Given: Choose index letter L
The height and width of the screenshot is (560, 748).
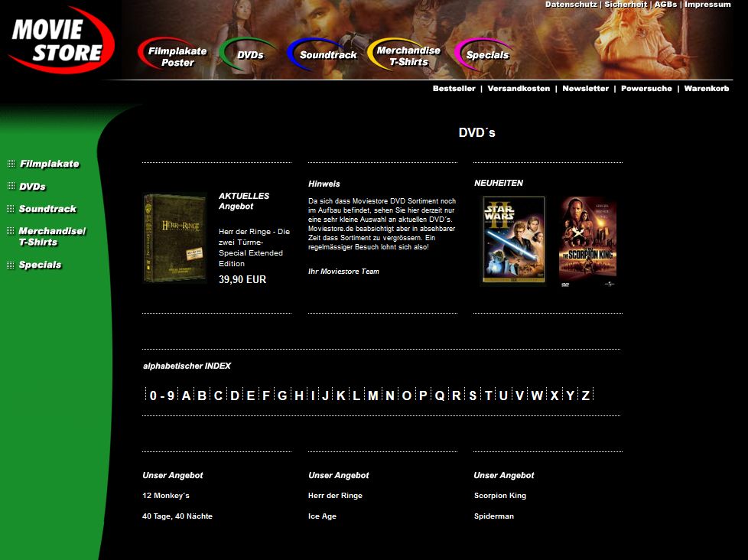Looking at the screenshot, I should (x=356, y=396).
